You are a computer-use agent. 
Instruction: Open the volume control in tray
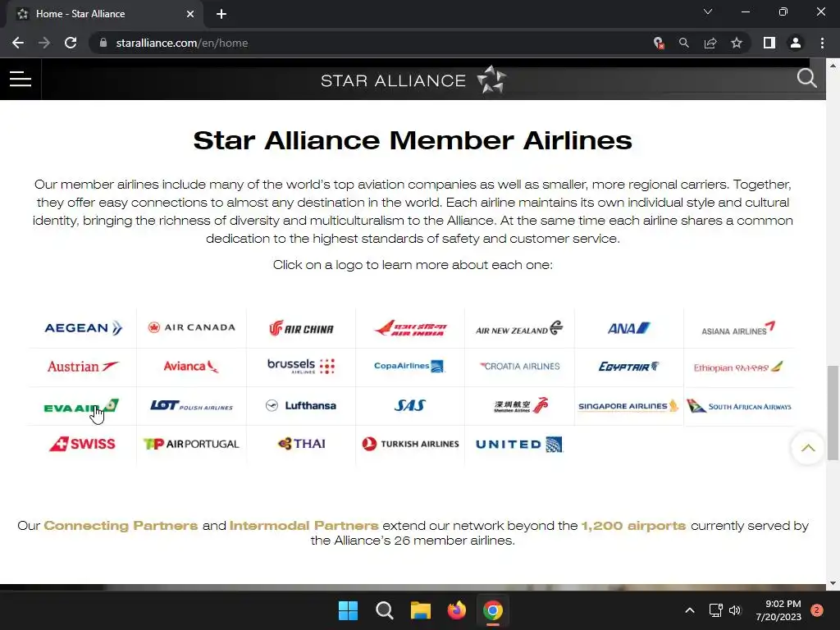click(735, 610)
